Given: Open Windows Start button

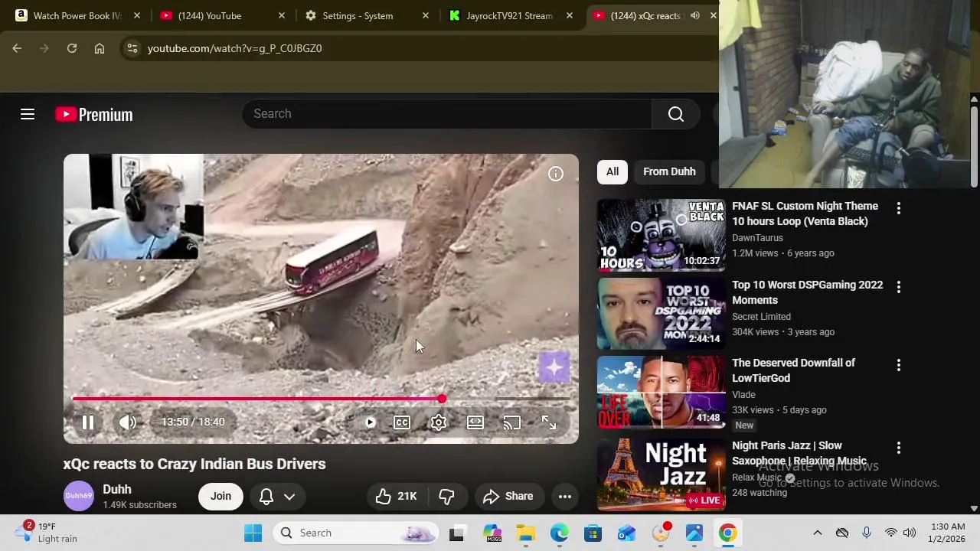Looking at the screenshot, I should coord(253,533).
